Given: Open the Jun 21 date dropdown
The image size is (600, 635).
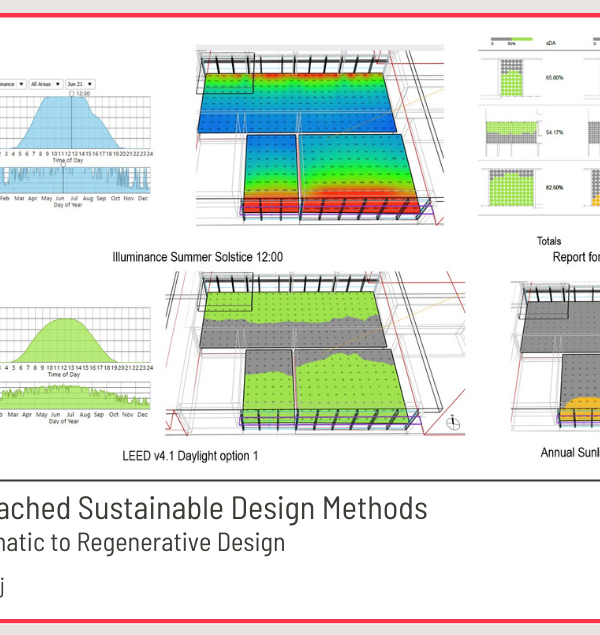Looking at the screenshot, I should (81, 85).
